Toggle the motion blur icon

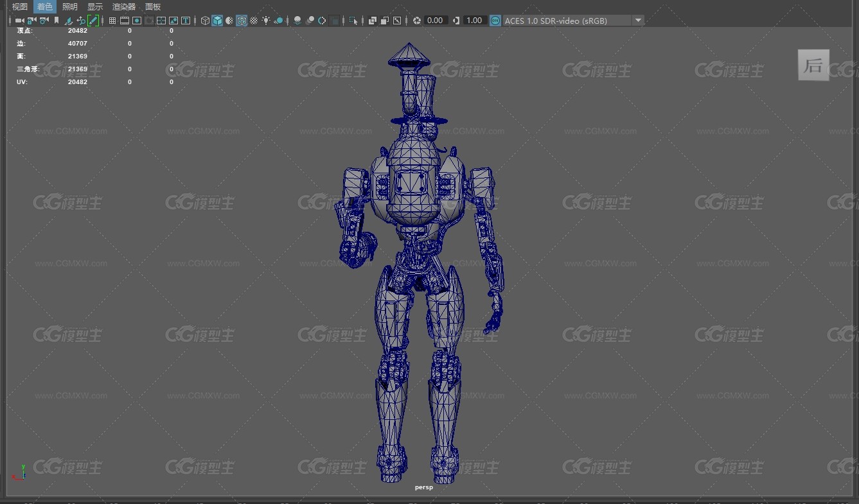[310, 21]
